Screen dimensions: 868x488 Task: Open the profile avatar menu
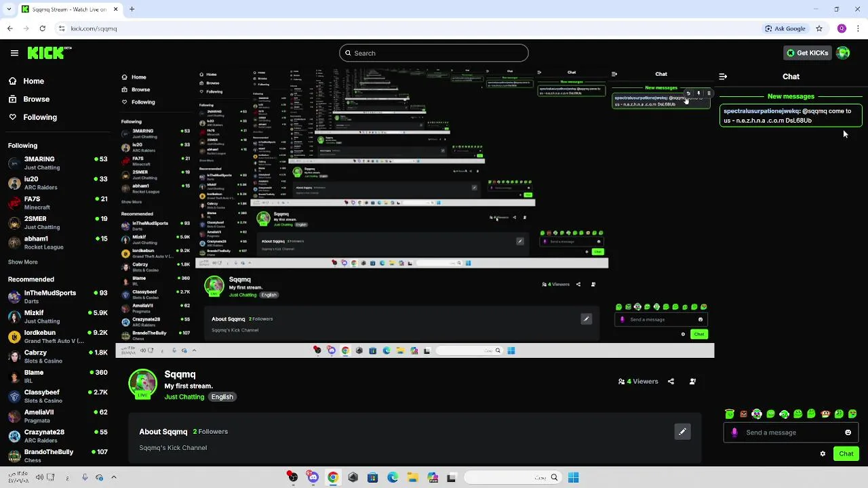pyautogui.click(x=843, y=53)
